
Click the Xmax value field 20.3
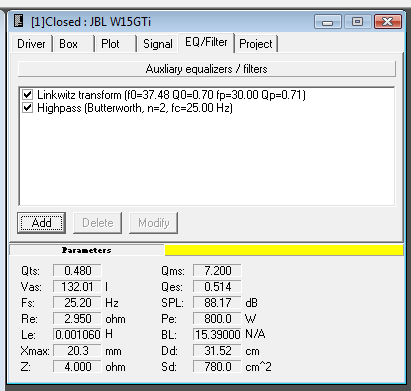click(x=77, y=350)
